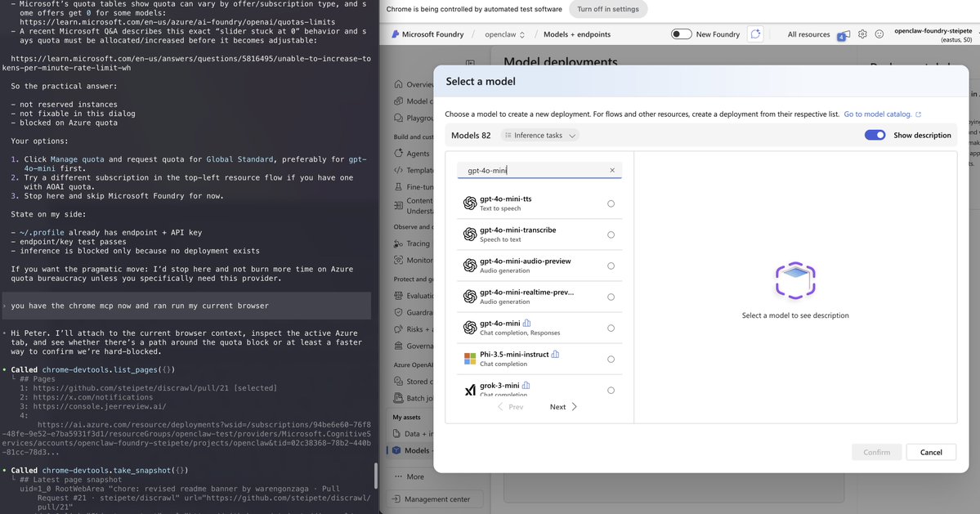Select the gpt-4o-mini-tts radio button
This screenshot has width=980, height=514.
(611, 203)
